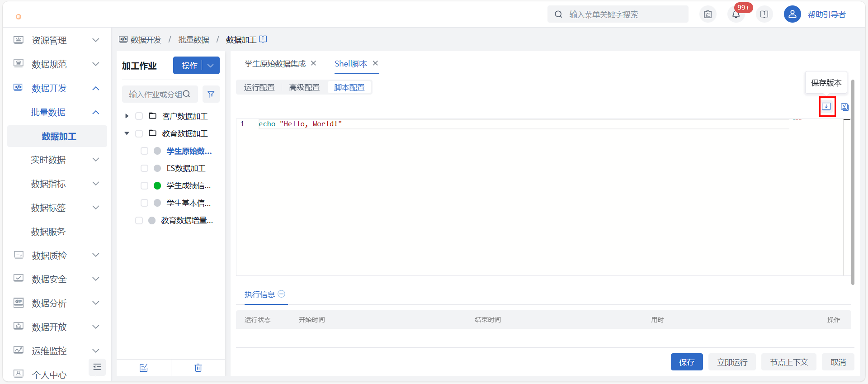
Task: Select the 学生成绩信... tree job
Action: click(x=189, y=185)
